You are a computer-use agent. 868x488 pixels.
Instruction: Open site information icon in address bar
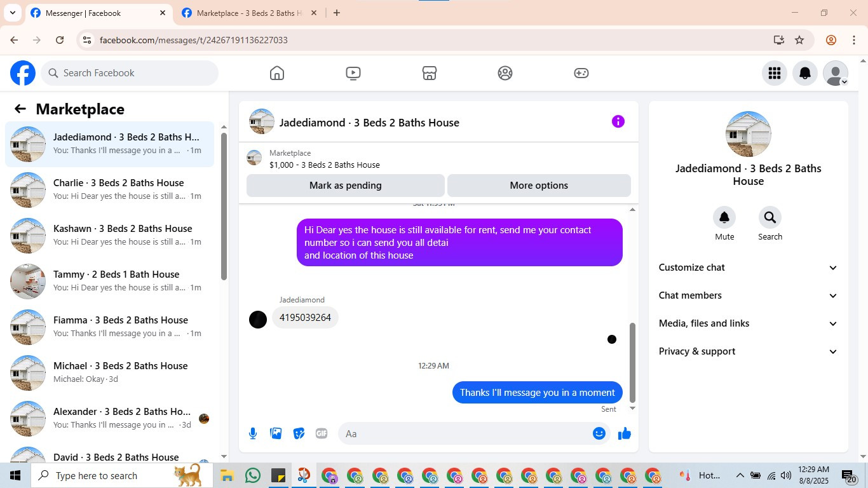pyautogui.click(x=87, y=40)
